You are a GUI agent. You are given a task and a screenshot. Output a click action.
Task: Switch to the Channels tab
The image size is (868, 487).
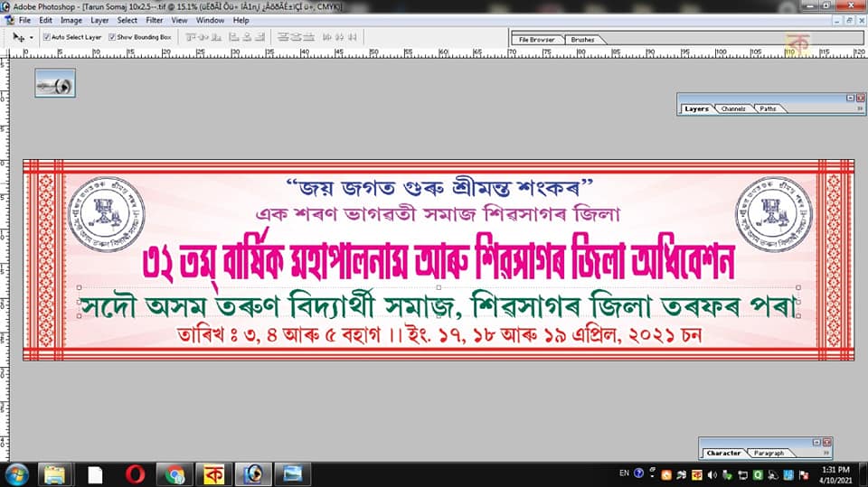click(x=733, y=109)
